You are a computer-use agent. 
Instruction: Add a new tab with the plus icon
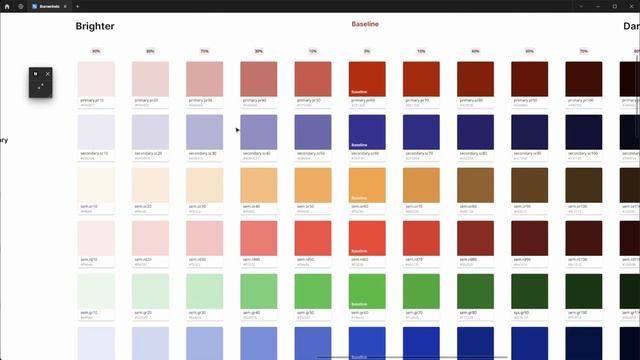pos(78,7)
